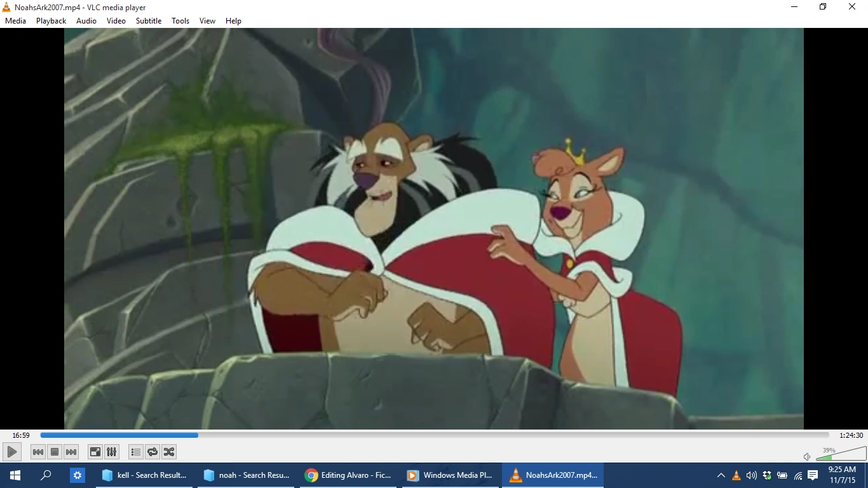Open the Subtitle menu
The image size is (868, 488).
(149, 21)
